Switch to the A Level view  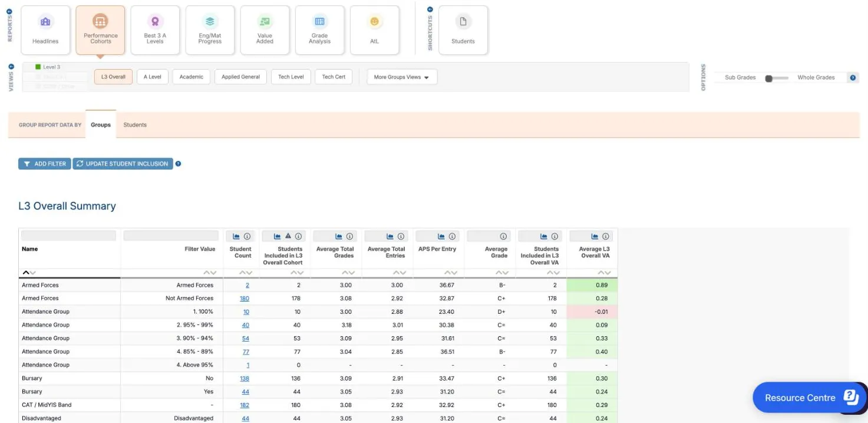153,77
